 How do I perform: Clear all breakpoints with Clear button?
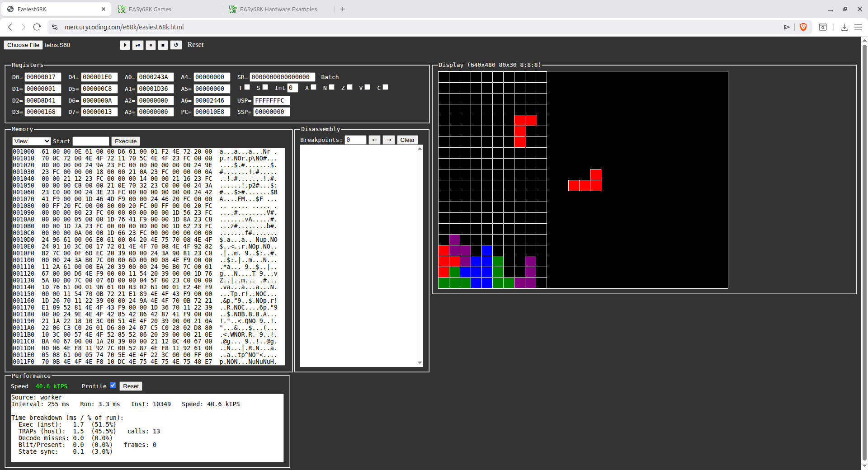tap(407, 140)
